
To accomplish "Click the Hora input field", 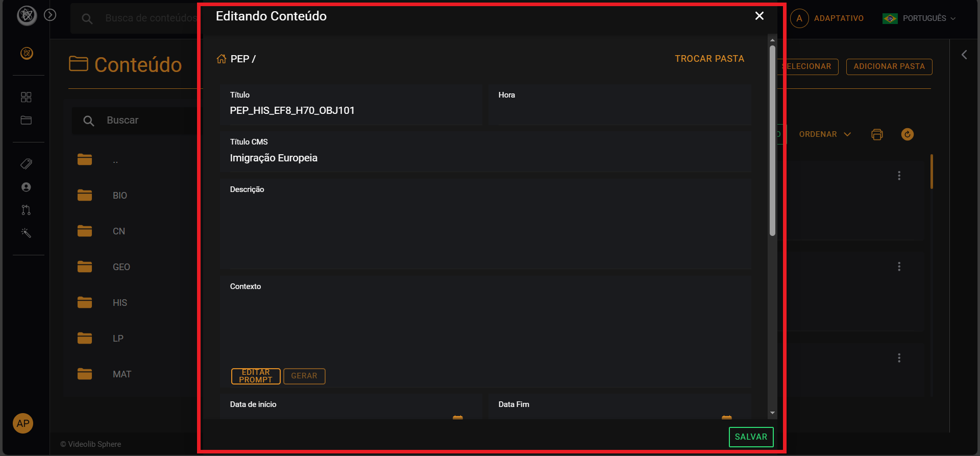I will [620, 105].
